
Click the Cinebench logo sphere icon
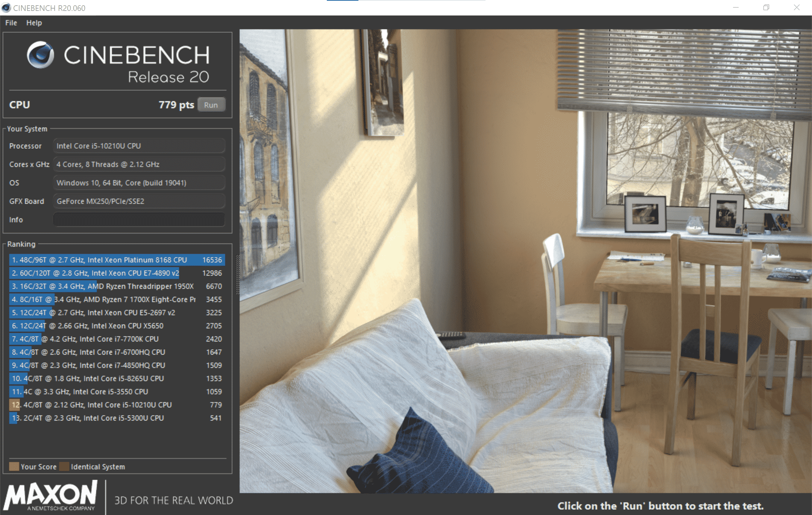[x=41, y=55]
